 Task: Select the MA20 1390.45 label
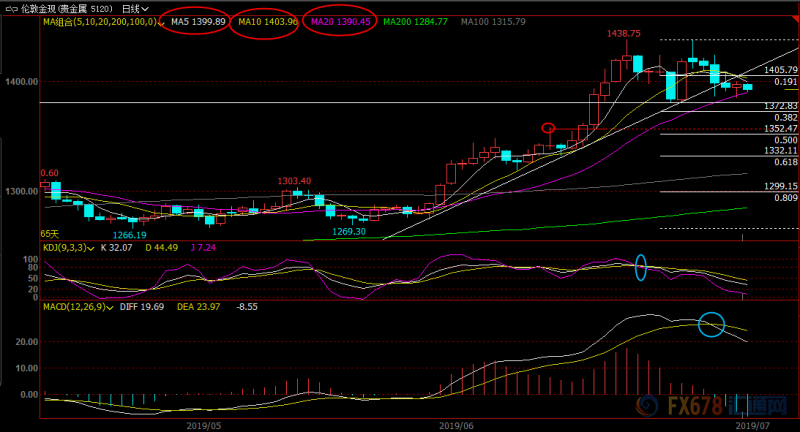coord(340,21)
